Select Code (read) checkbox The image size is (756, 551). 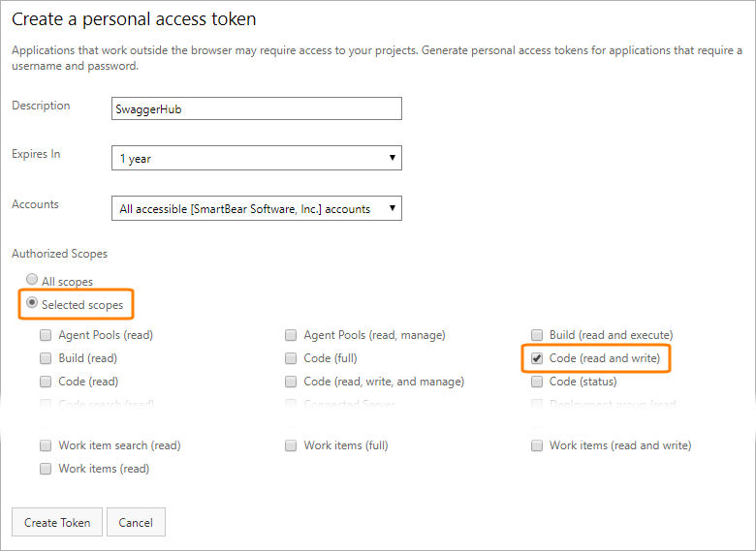(x=46, y=382)
